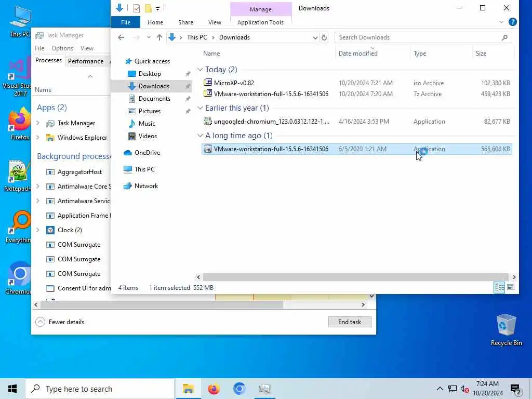Viewport: 532px width, 399px height.
Task: Open the Share ribbon tab
Action: point(185,22)
